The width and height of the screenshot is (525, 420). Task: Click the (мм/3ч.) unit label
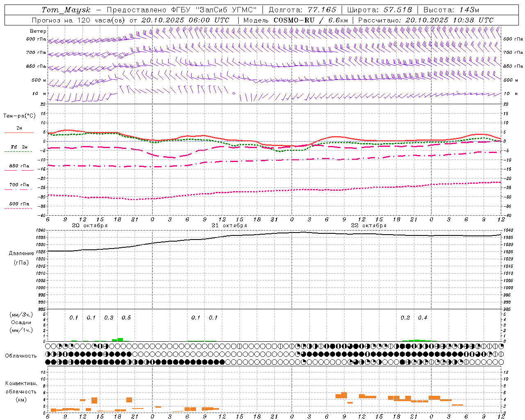[22, 315]
